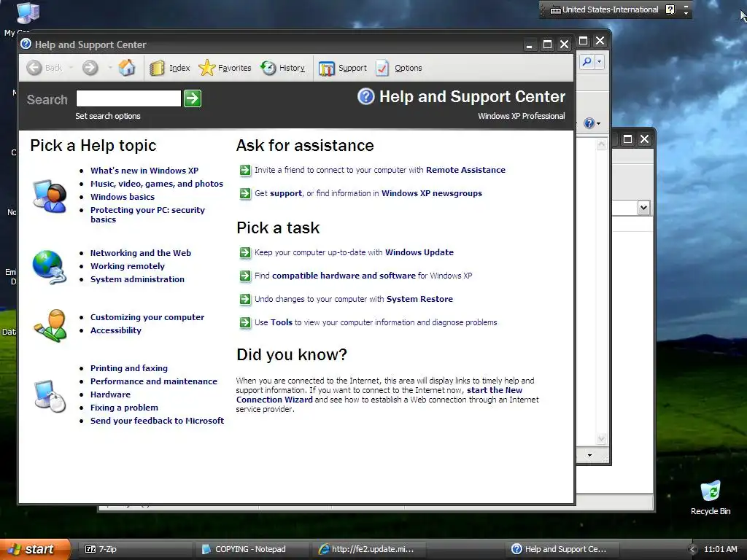Click green arrow beside Windows Update

[x=245, y=252]
